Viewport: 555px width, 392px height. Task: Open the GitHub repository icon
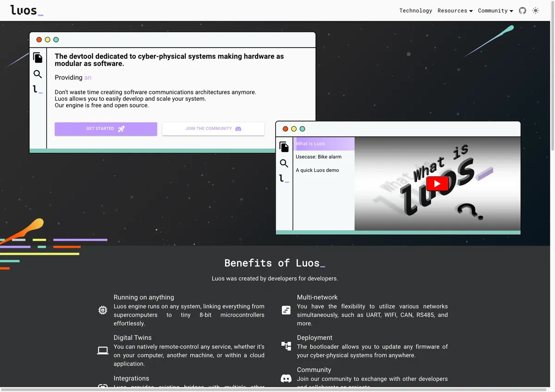pyautogui.click(x=523, y=11)
